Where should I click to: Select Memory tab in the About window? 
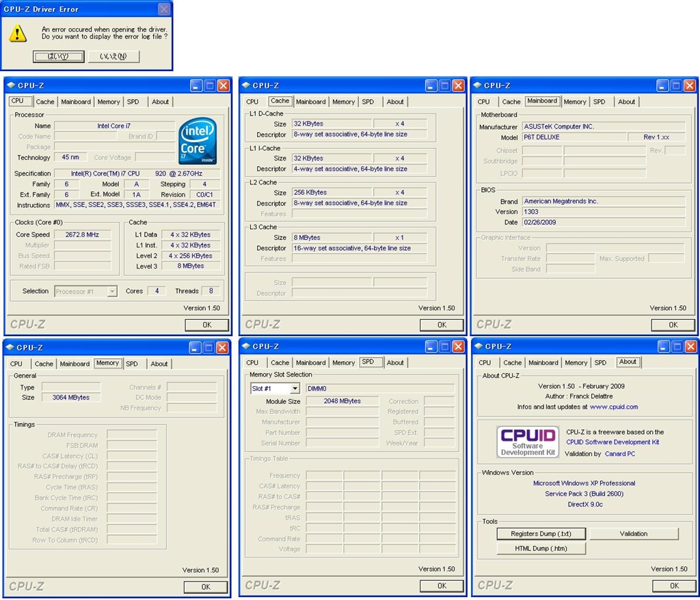coord(576,362)
